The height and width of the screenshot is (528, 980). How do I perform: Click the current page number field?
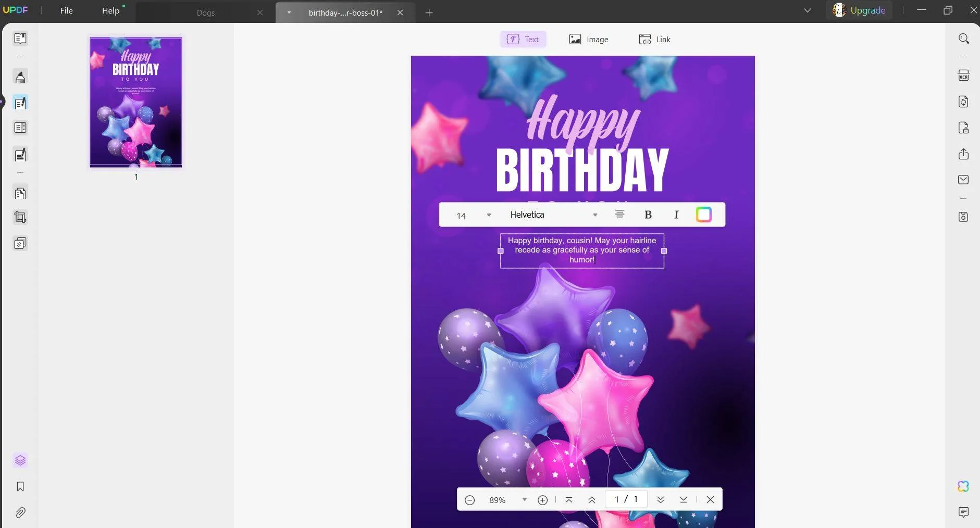coord(626,499)
